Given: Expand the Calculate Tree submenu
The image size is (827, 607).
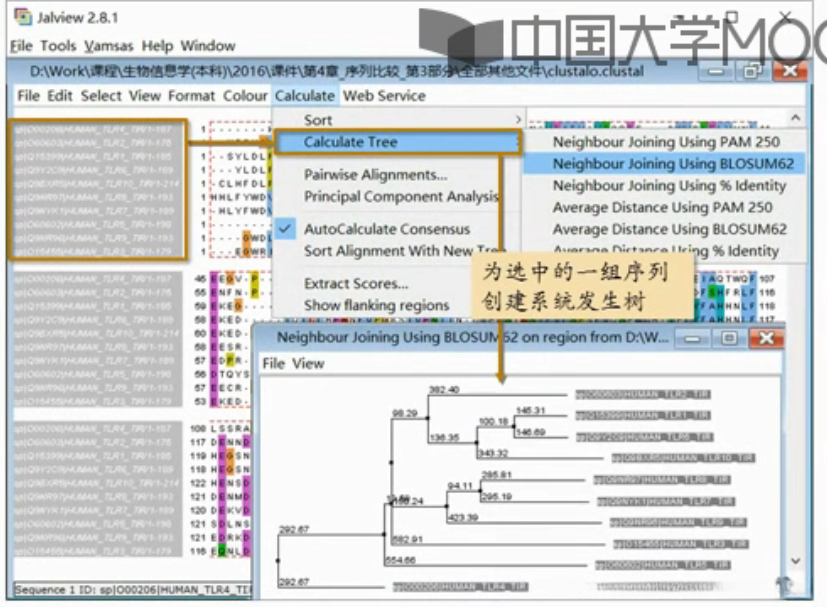Looking at the screenshot, I should pos(398,142).
